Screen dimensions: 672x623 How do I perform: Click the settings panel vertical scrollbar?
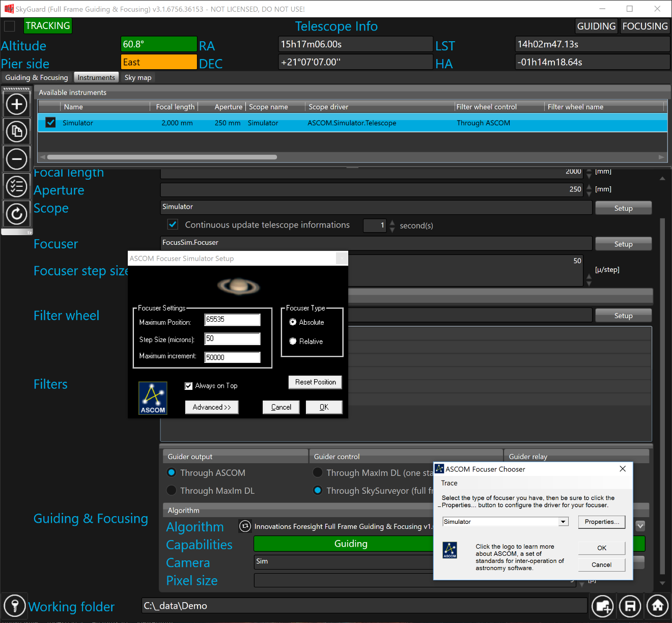click(x=662, y=397)
